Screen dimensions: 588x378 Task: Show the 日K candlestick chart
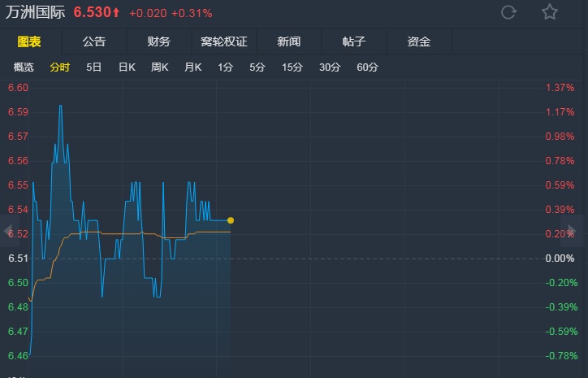tap(127, 67)
